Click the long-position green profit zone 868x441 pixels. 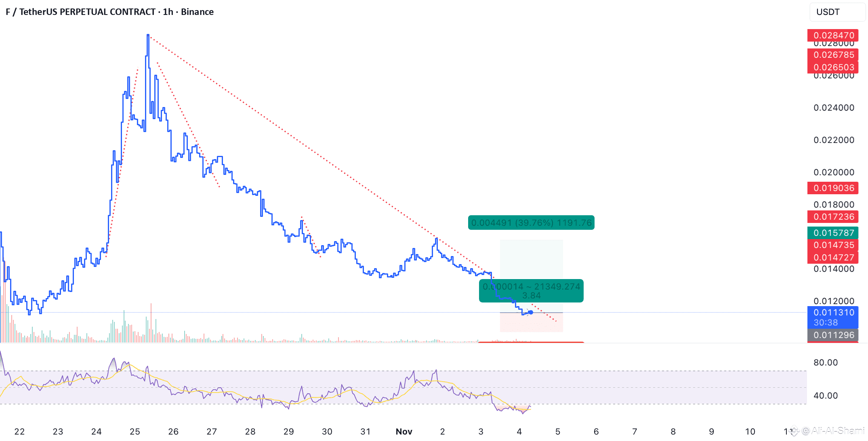(x=531, y=258)
